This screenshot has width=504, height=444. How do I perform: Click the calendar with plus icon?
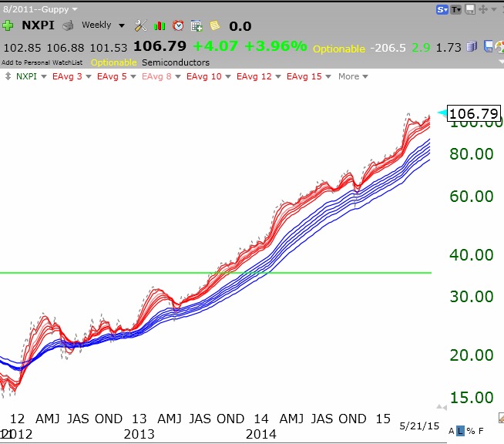[x=197, y=25]
